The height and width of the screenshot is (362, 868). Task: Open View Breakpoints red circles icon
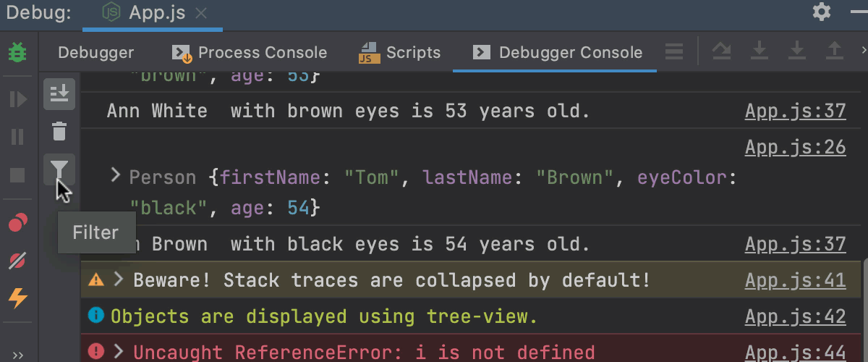[17, 223]
